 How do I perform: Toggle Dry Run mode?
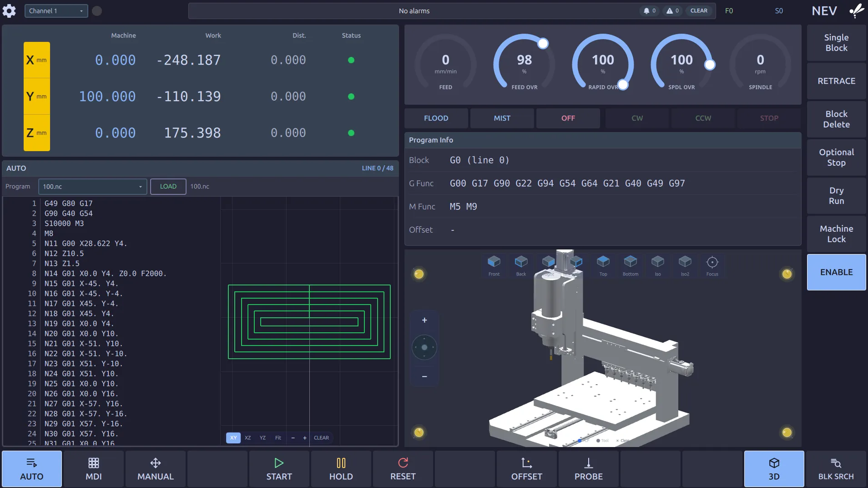click(x=837, y=196)
